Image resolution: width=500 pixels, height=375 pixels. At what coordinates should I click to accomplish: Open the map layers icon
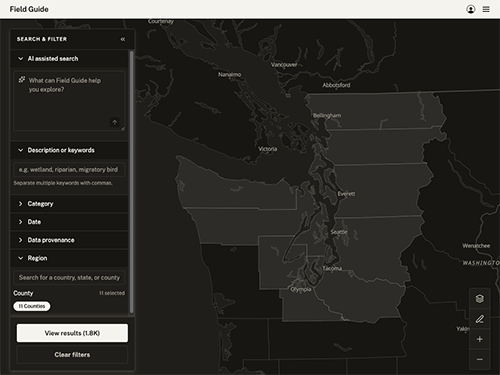[480, 299]
